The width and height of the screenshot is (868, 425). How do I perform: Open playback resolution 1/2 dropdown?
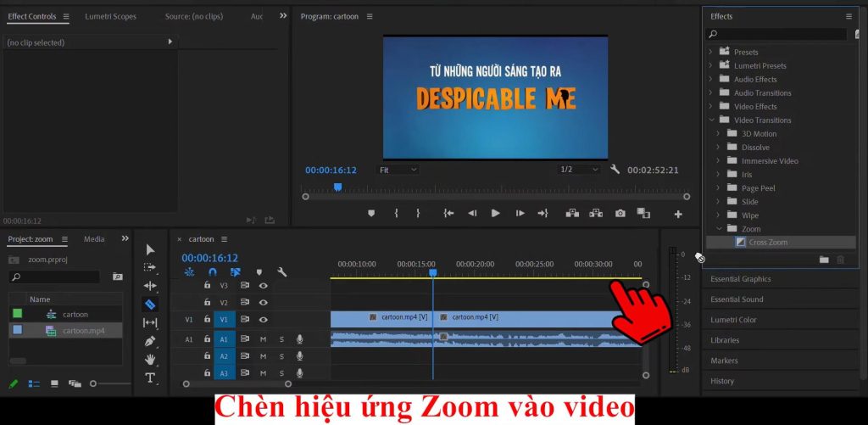579,170
